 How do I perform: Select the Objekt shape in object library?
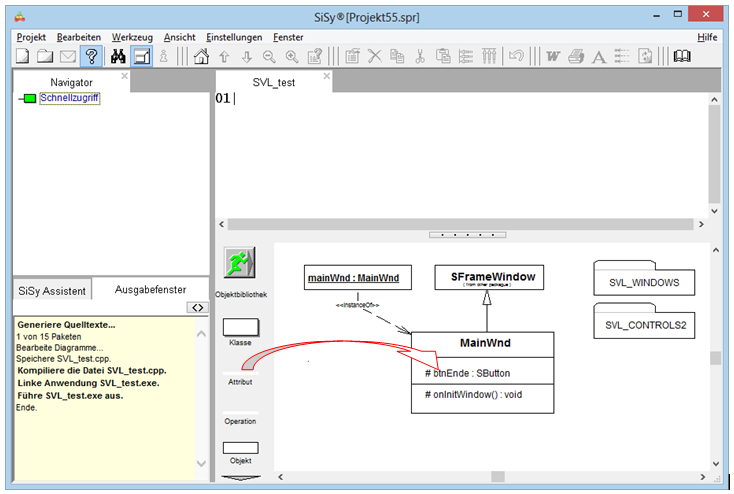click(x=239, y=448)
